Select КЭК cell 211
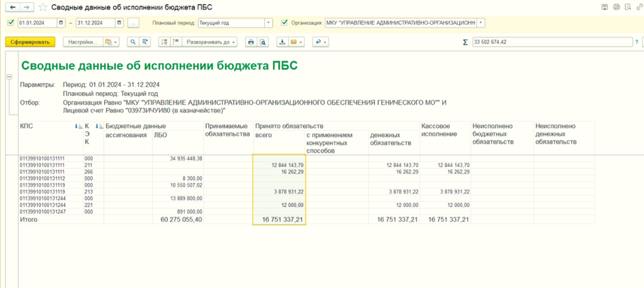644x288 pixels. [x=93, y=165]
